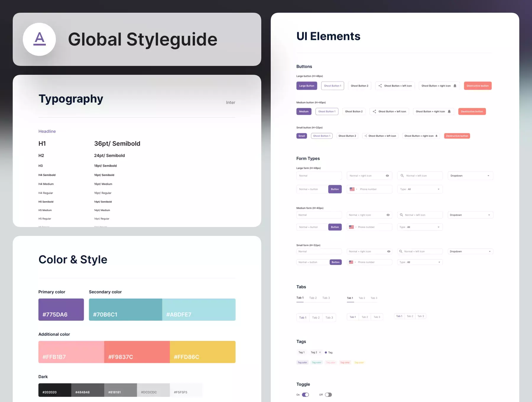This screenshot has height=402, width=532.
Task: Select 'Tab 2' in the largest boxed tab group
Action: [316, 317]
